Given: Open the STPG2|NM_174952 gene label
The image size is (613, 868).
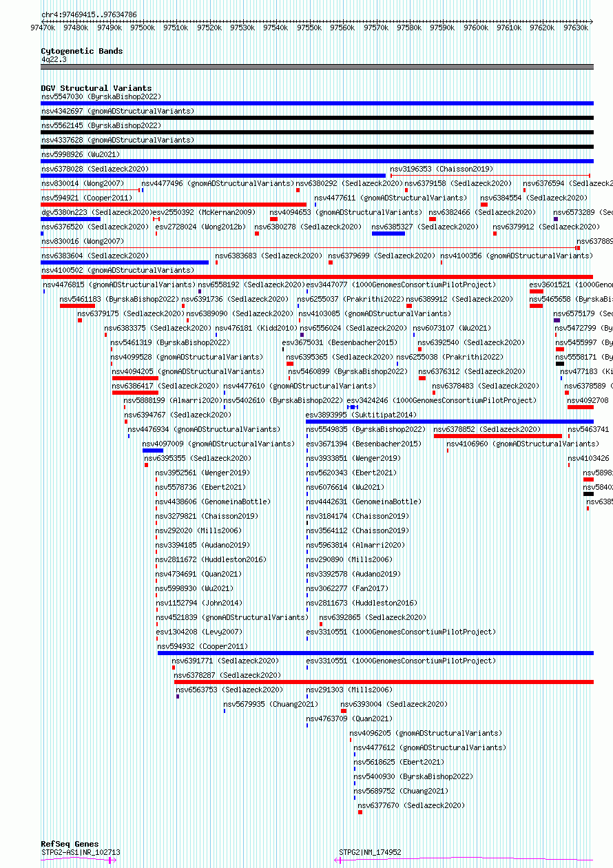Looking at the screenshot, I should click(x=370, y=852).
